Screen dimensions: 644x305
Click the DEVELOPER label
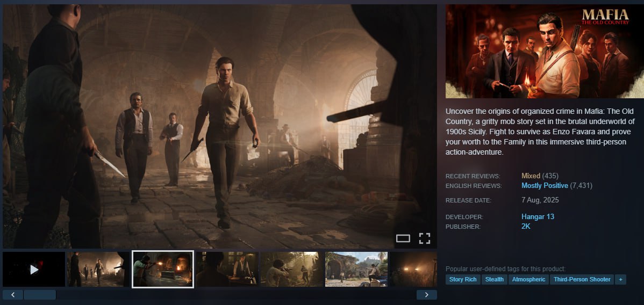pyautogui.click(x=464, y=217)
